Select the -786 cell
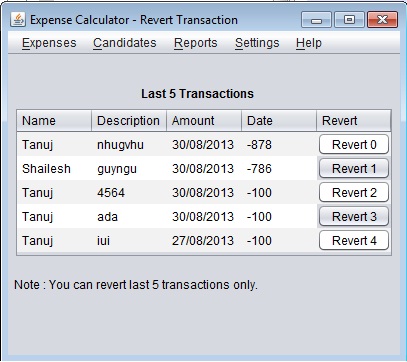Image resolution: width=407 pixels, height=362 pixels. [x=279, y=169]
